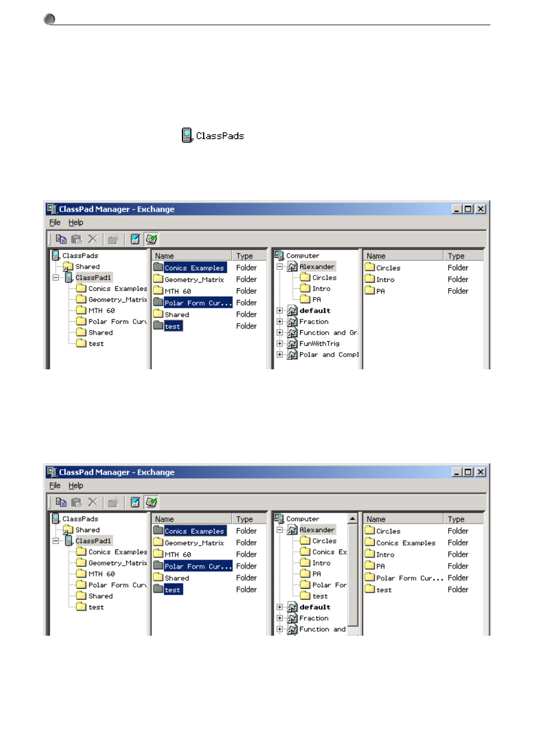
Task: Select ClassPad1 device in upper window tree
Action: (x=93, y=278)
